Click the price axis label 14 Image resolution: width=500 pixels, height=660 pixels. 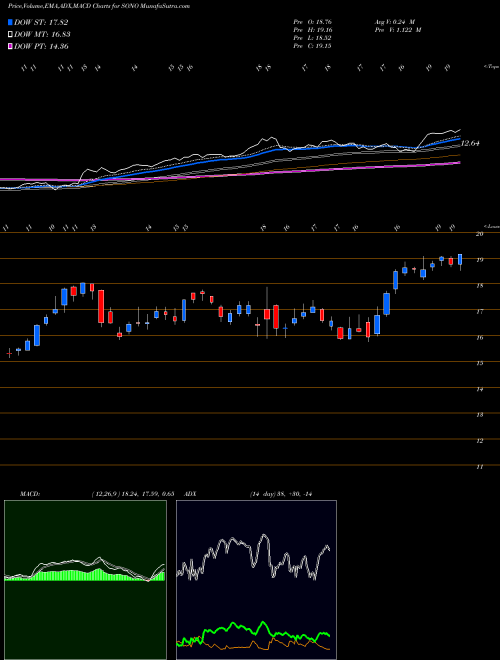pyautogui.click(x=479, y=389)
